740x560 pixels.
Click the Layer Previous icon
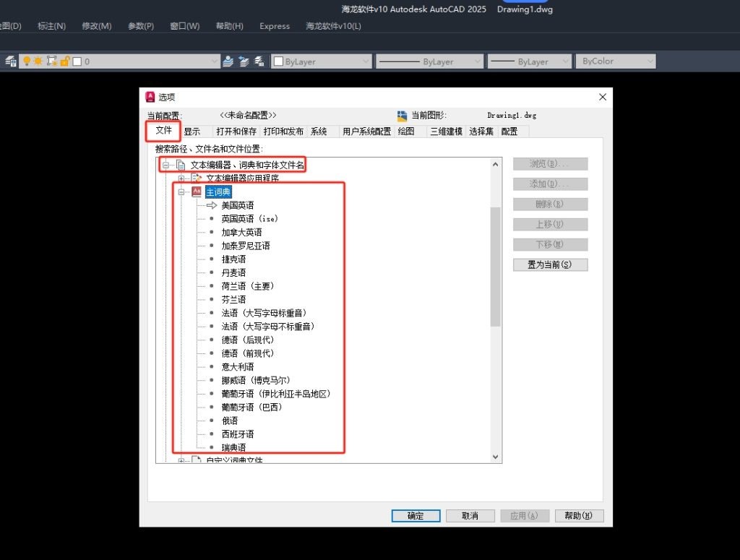[x=244, y=61]
